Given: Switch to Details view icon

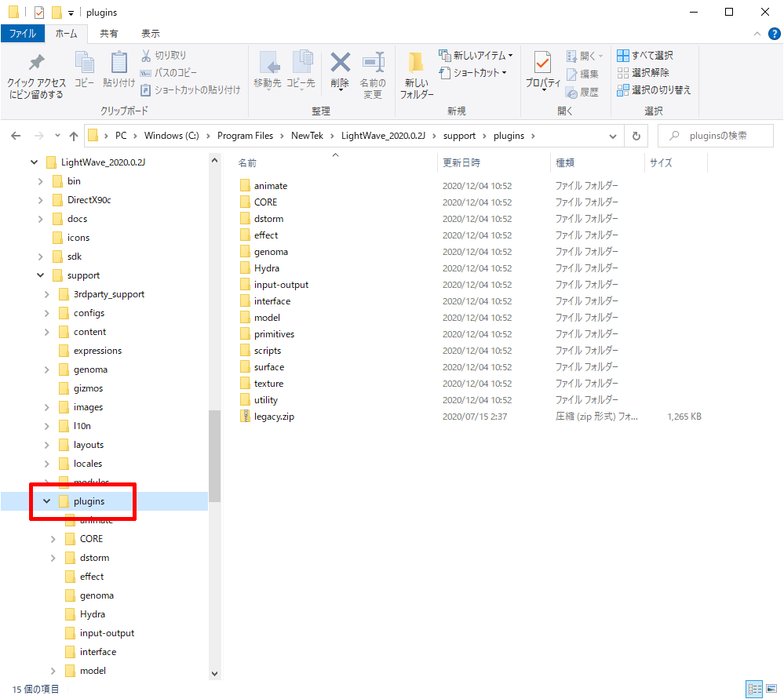Looking at the screenshot, I should coord(754,689).
